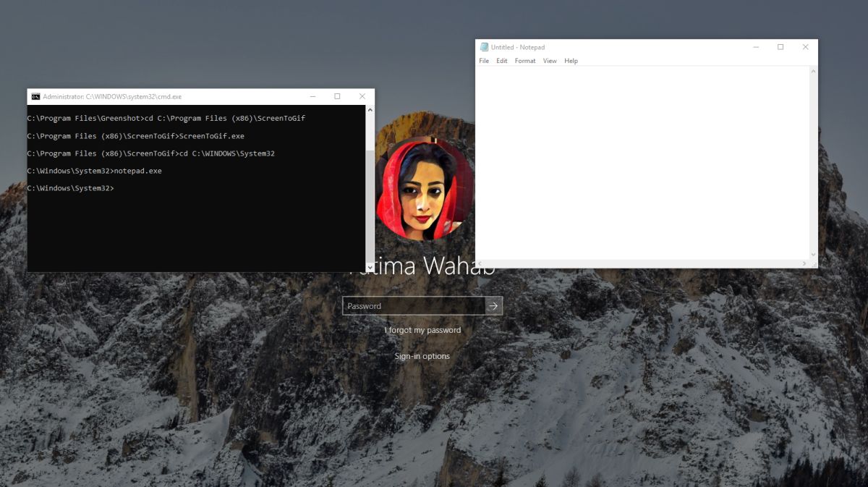Image resolution: width=868 pixels, height=487 pixels.
Task: Click Notepad's scrollbar up arrow
Action: click(x=812, y=70)
